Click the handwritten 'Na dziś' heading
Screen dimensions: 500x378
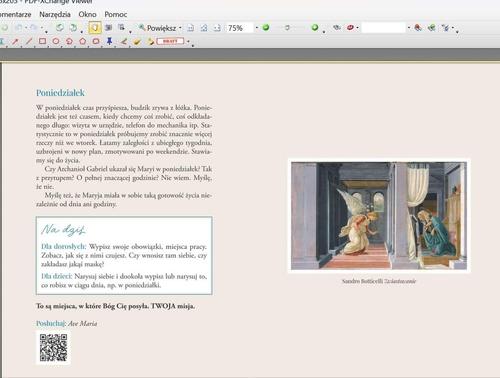(x=63, y=230)
